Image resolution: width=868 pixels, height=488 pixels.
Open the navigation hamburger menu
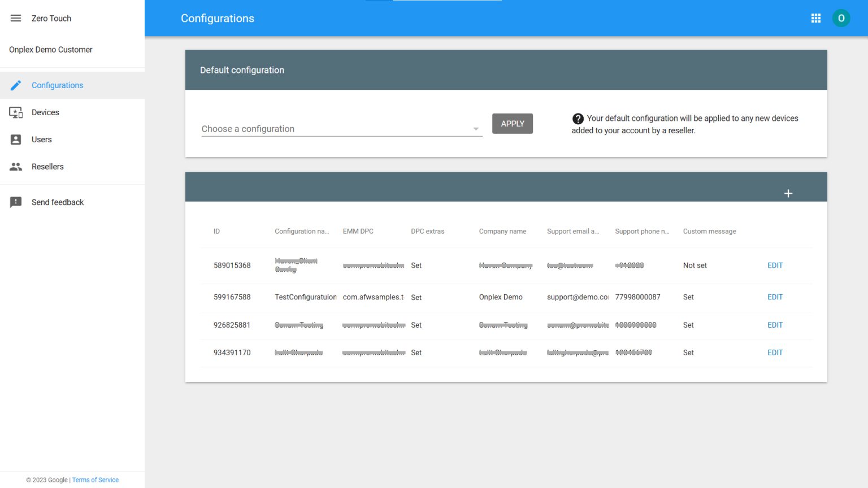[15, 18]
